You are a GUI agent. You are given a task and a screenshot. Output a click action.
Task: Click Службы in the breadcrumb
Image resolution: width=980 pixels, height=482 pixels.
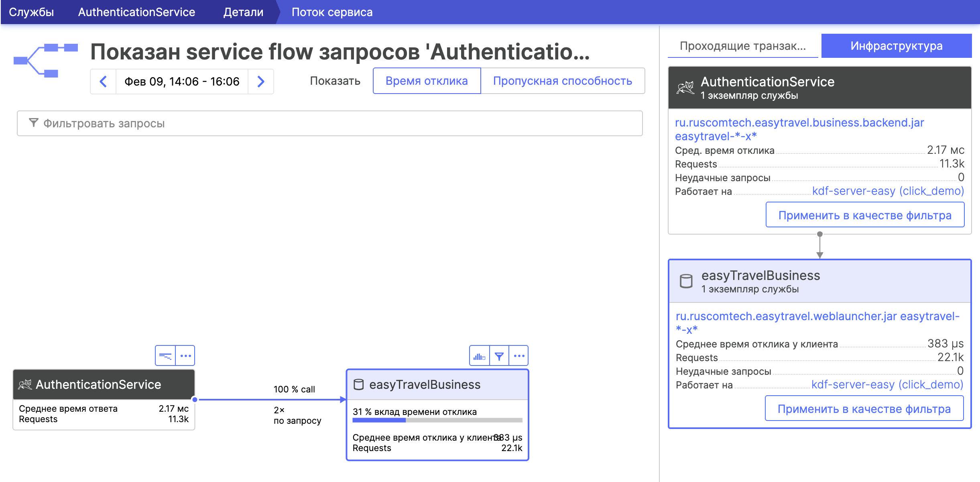point(31,12)
